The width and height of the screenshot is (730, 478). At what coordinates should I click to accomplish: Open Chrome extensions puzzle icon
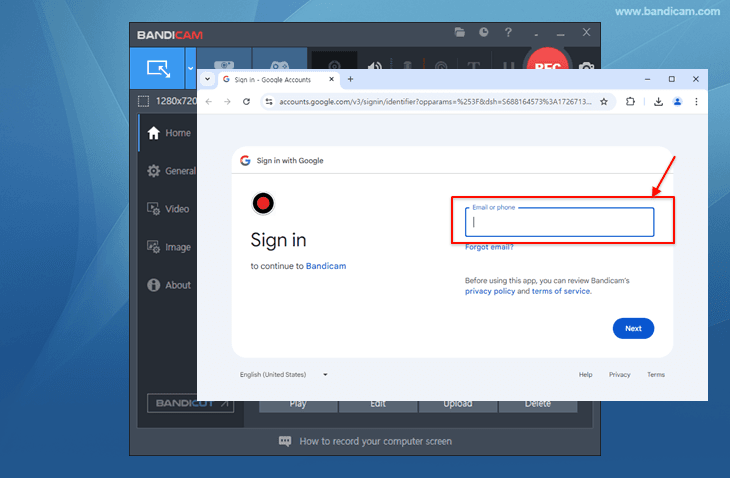pos(630,101)
